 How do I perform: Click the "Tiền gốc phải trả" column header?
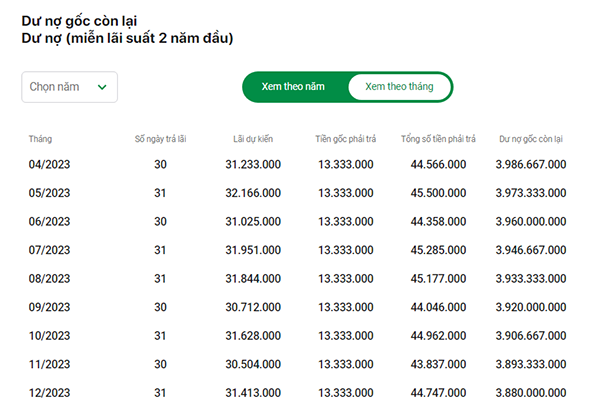345,139
